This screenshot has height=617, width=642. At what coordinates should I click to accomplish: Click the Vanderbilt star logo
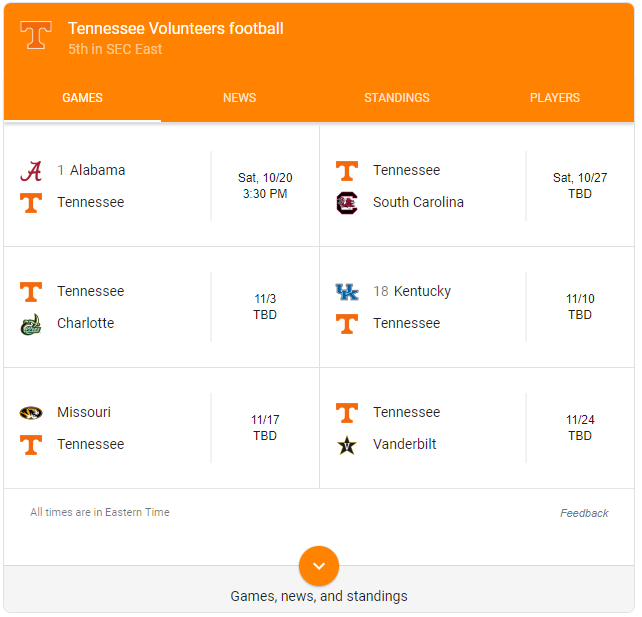(347, 446)
